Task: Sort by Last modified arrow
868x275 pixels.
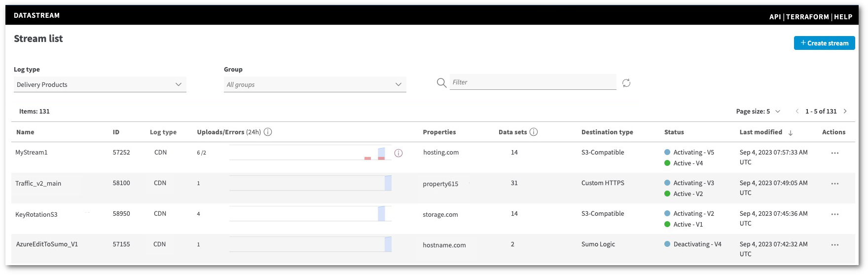Action: tap(791, 132)
